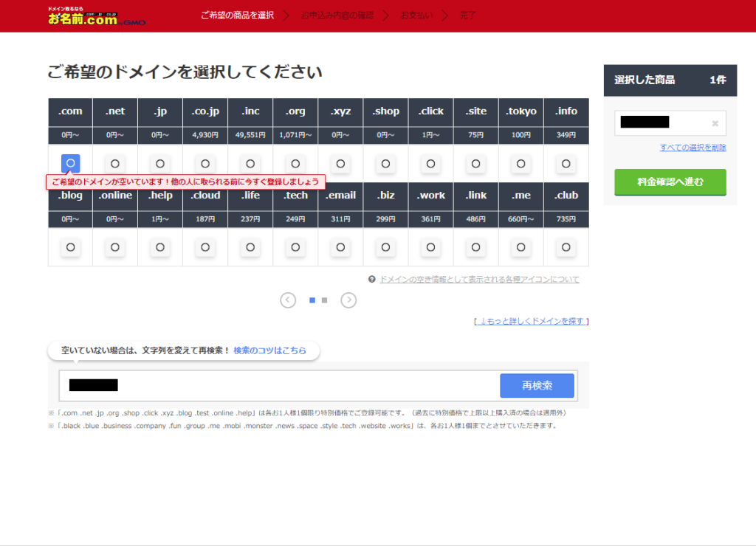Click the domain re-search text field
The width and height of the screenshot is (756, 546).
[x=281, y=385]
